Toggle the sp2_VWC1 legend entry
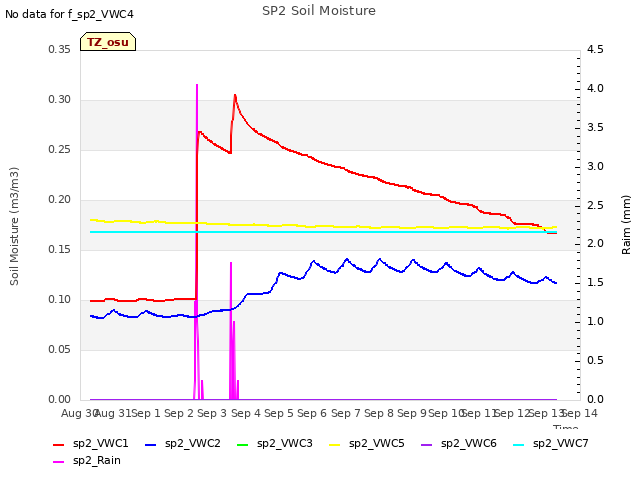Viewport: 640px width, 480px height. (x=91, y=443)
